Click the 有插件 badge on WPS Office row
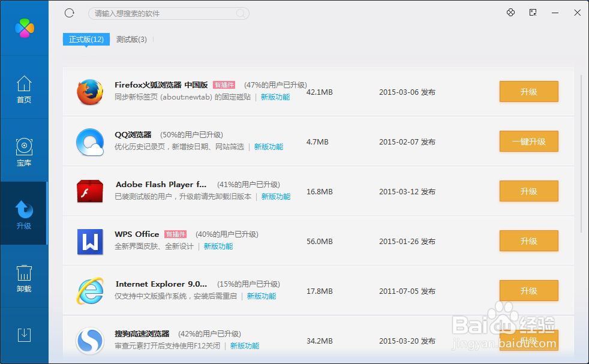The height and width of the screenshot is (364, 589). [x=175, y=234]
